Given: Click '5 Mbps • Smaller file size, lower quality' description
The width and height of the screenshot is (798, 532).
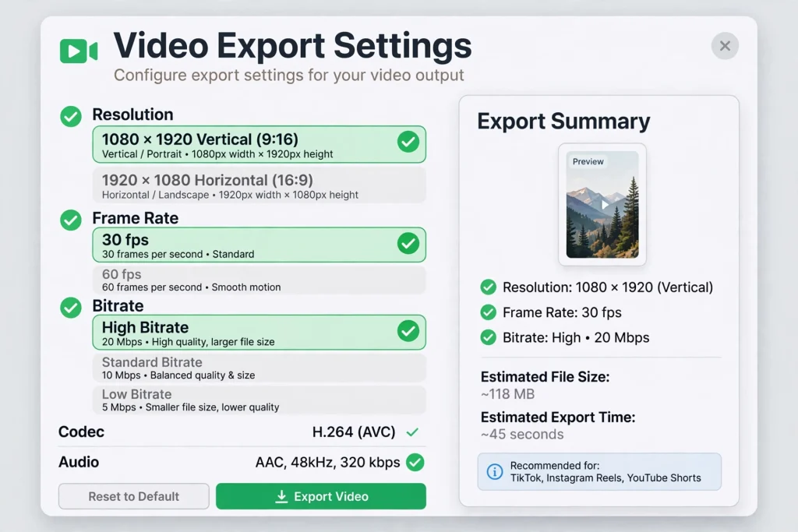Looking at the screenshot, I should pyautogui.click(x=190, y=407).
